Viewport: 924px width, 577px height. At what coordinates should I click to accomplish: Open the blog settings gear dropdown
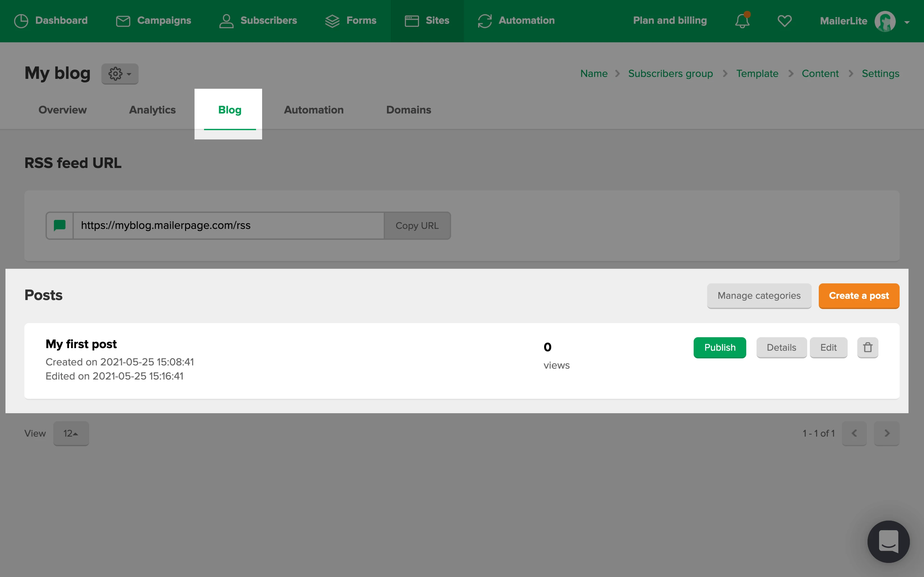119,74
